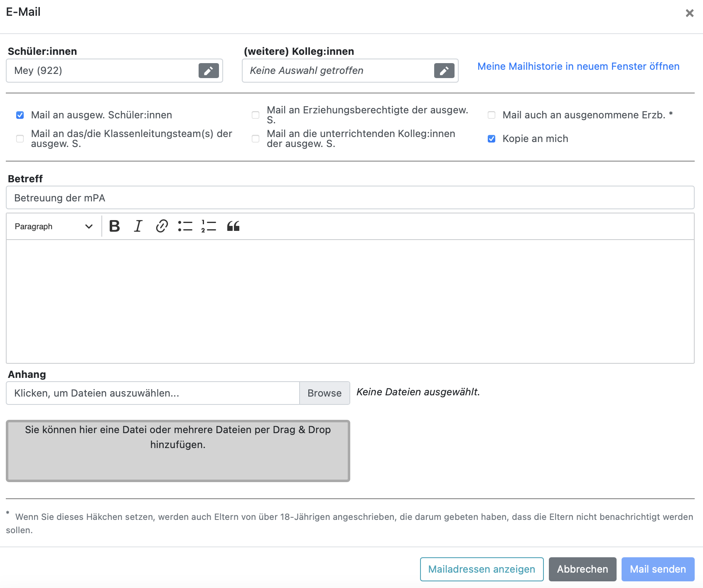Click the Drag & Drop file area
Viewport: 703px width, 588px height.
tap(178, 451)
